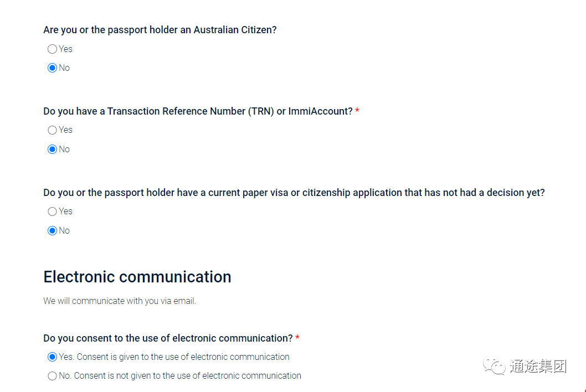The width and height of the screenshot is (586, 392).
Task: Pick Yes radio for current paper visa question
Action: point(52,212)
